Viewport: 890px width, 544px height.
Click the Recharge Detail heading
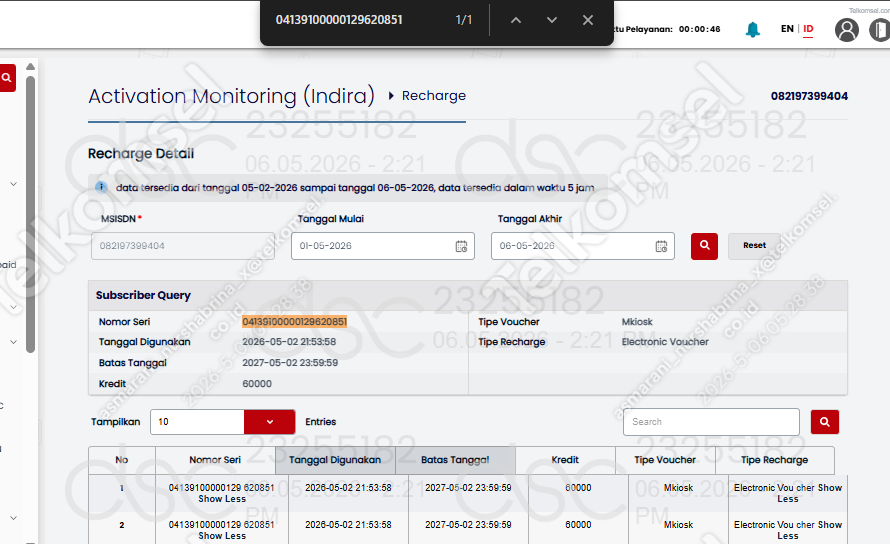[141, 154]
